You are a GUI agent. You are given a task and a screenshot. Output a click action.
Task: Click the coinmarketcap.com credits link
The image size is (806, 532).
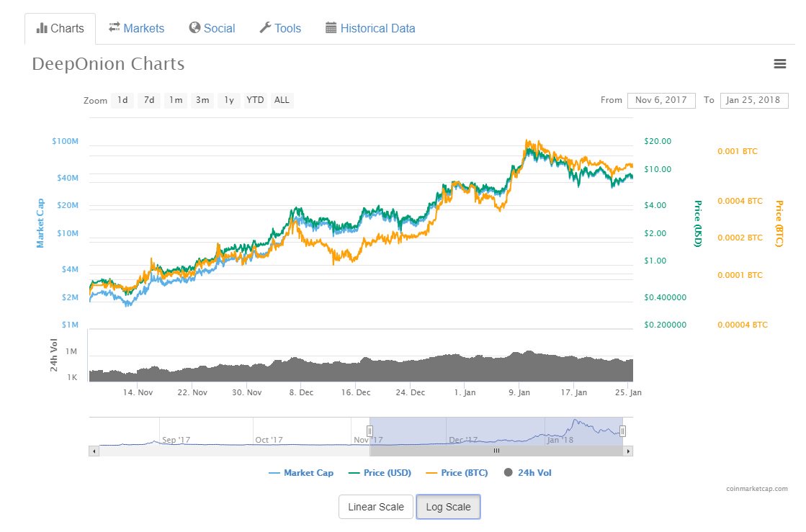pos(756,489)
